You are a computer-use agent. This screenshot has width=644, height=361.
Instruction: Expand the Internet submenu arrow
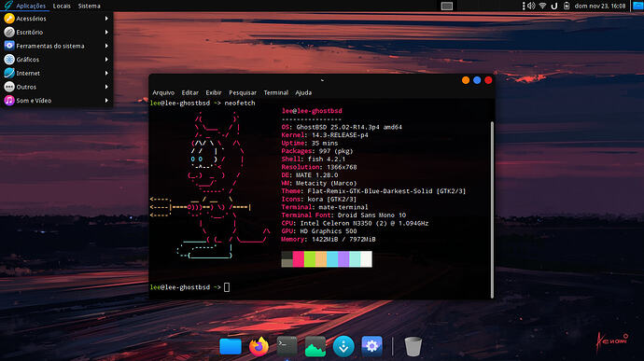click(106, 73)
